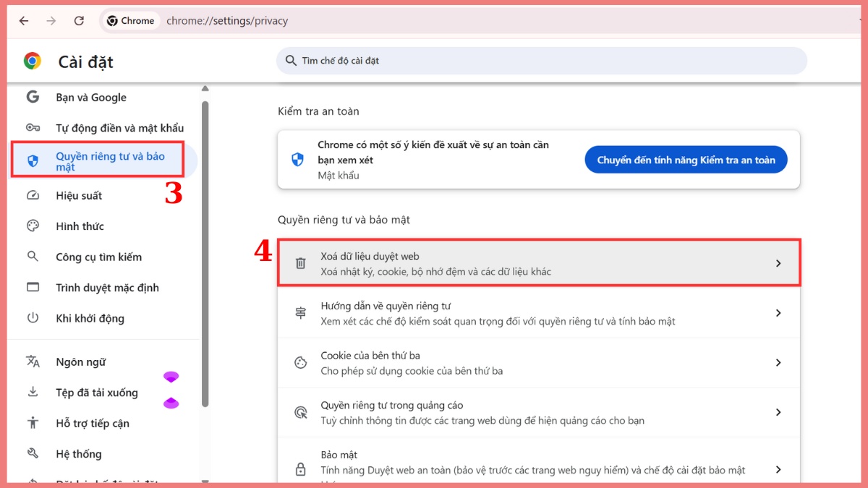
Task: Open Hệ thống settings
Action: coord(79,454)
